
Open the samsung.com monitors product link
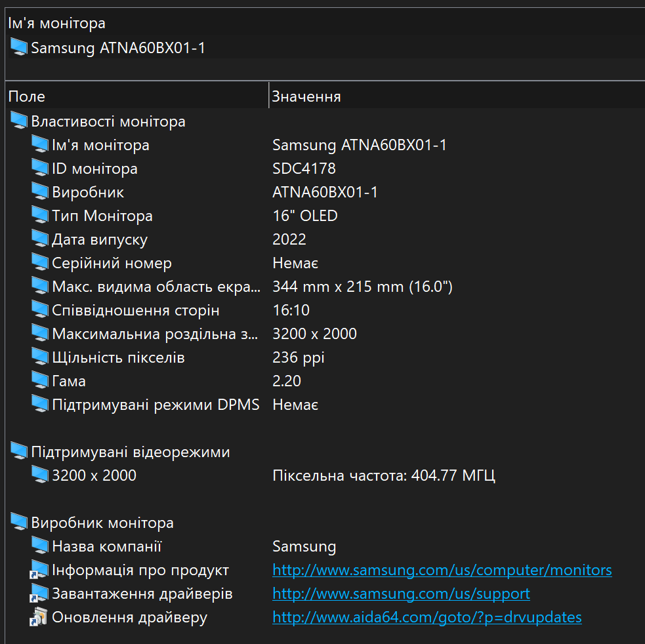coord(442,571)
